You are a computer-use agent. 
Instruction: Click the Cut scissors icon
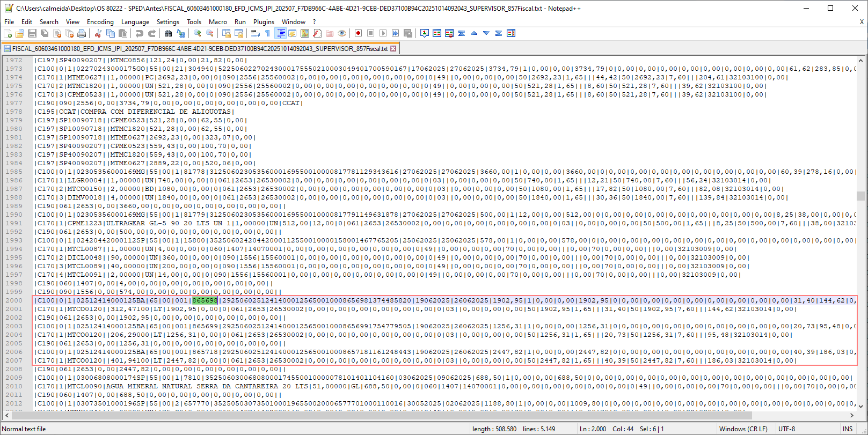98,33
